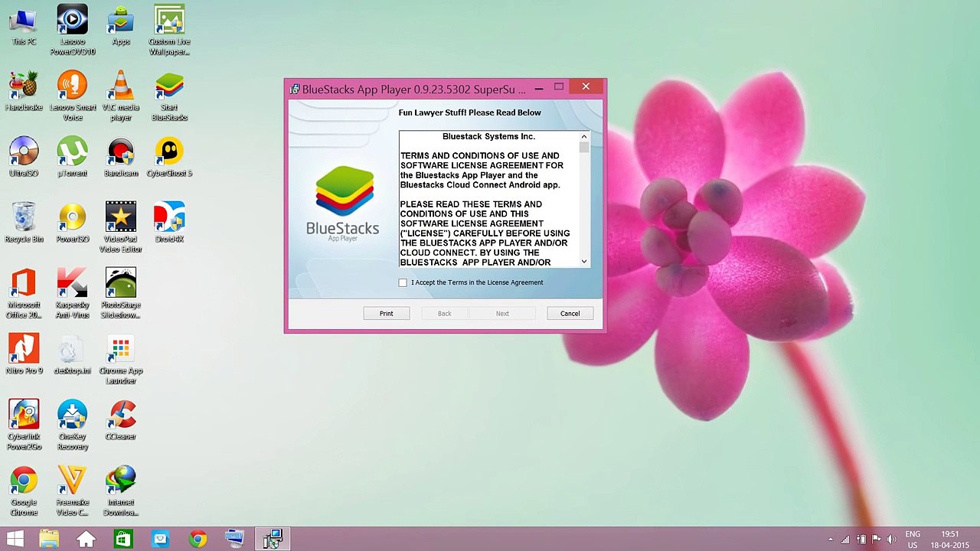Open the Action Center flag icon

click(877, 540)
